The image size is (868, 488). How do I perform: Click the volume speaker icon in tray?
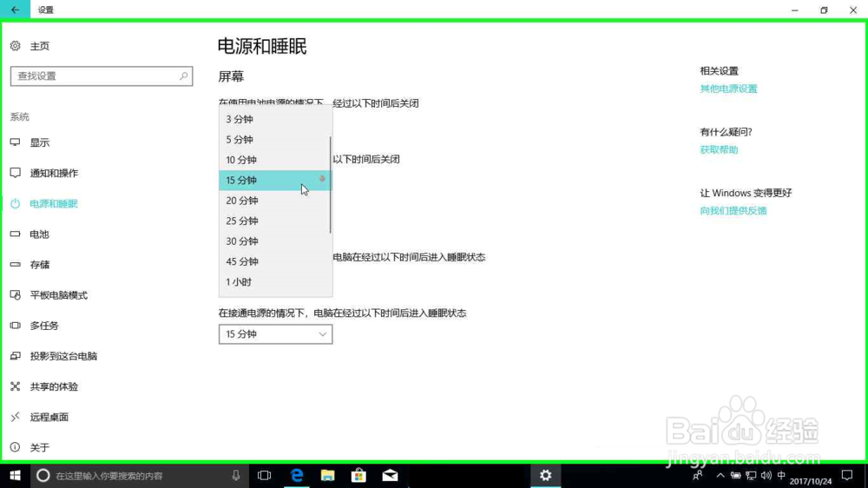[766, 475]
